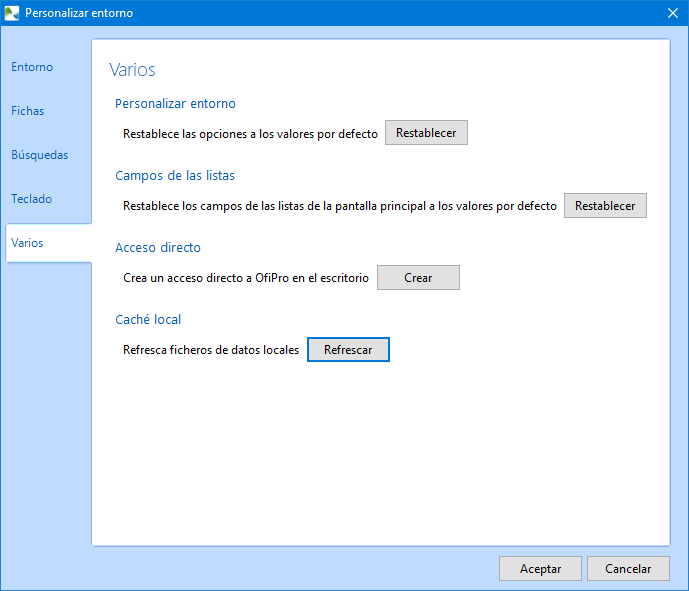Click the Campos de las listas header
The image size is (689, 591).
[175, 176]
